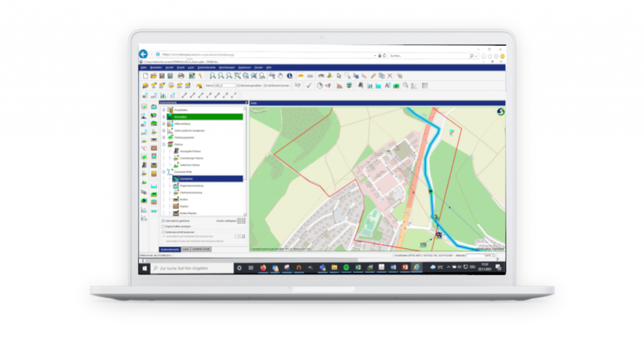The image size is (644, 337).
Task: Click the Name input field
Action: [x=225, y=86]
